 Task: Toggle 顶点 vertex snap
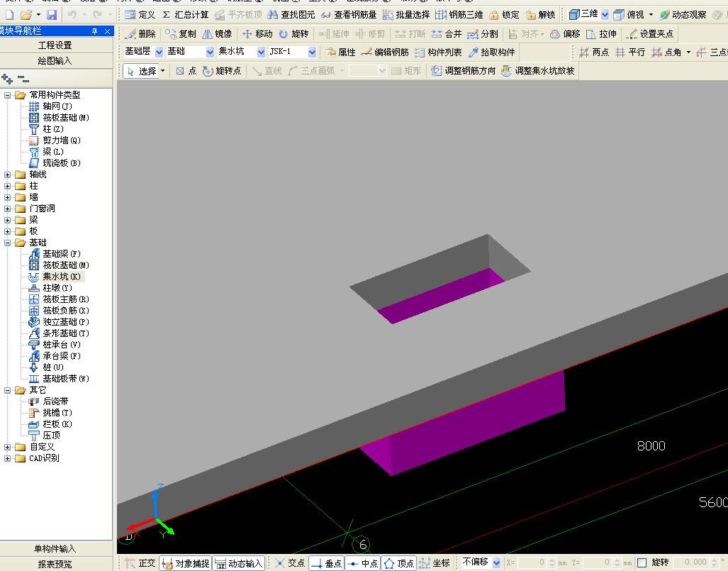399,563
